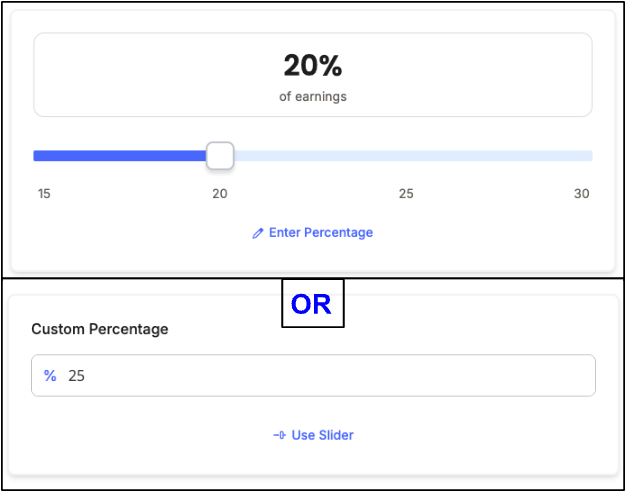
Task: Click the Custom Percentage field label
Action: pos(100,329)
